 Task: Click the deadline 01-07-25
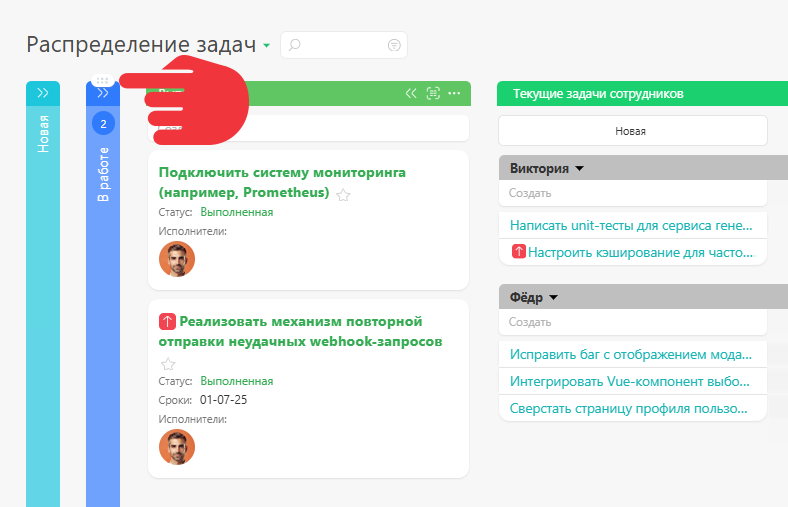[x=224, y=400]
